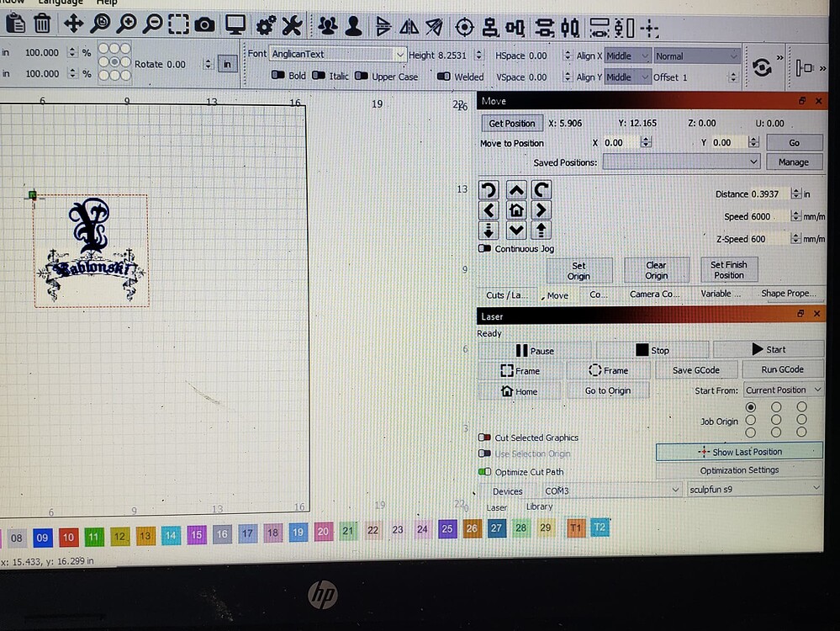Click the Get Position button
The height and width of the screenshot is (631, 840).
click(x=511, y=123)
